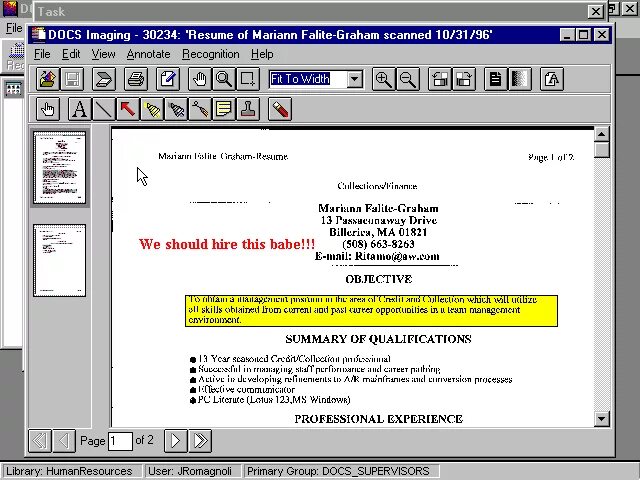The image size is (640, 480).
Task: Click the 'PC Literate (Lotus 123,MS Windows)' bullet
Action: [x=270, y=400]
